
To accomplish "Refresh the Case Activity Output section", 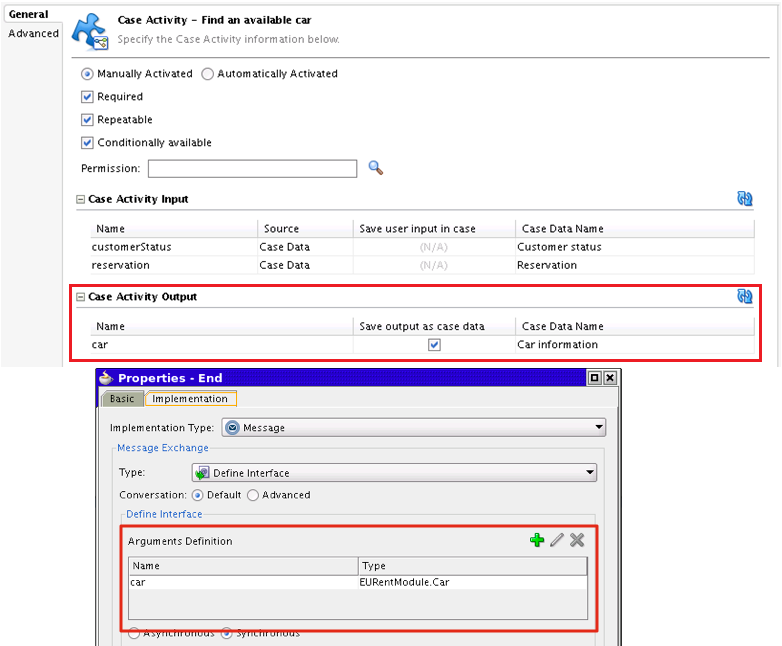I will point(745,296).
